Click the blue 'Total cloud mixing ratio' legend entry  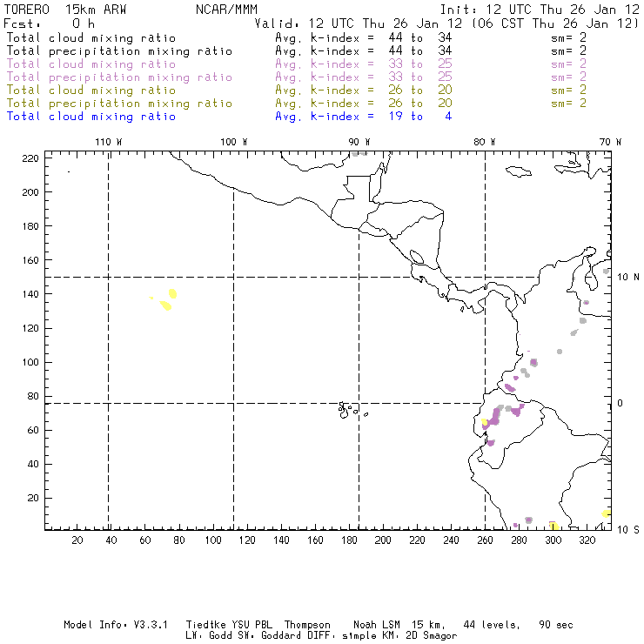pyautogui.click(x=91, y=117)
